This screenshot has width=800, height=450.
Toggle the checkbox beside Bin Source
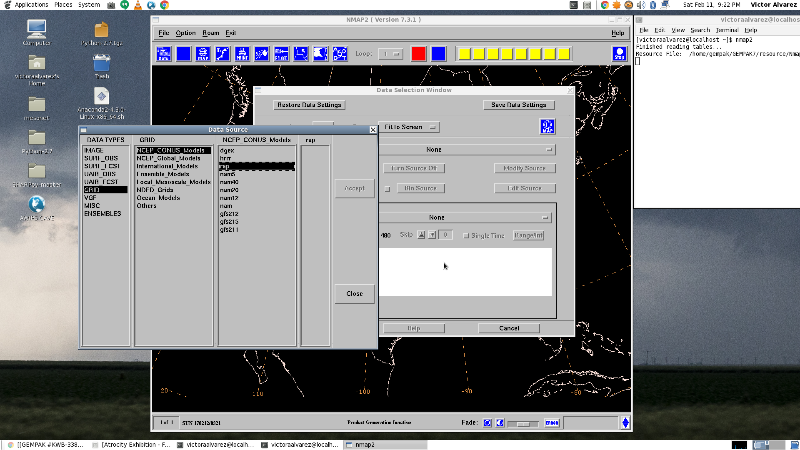pos(387,188)
